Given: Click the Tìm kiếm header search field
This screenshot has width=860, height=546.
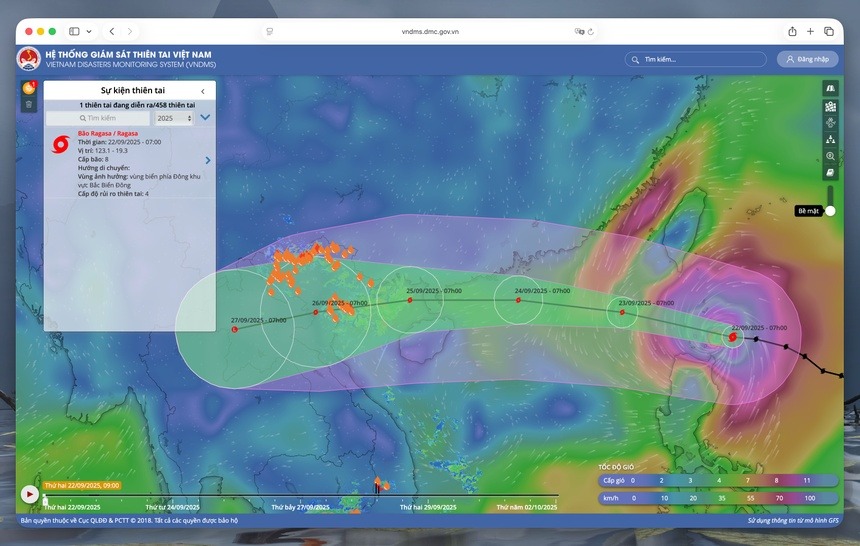Looking at the screenshot, I should [x=696, y=60].
